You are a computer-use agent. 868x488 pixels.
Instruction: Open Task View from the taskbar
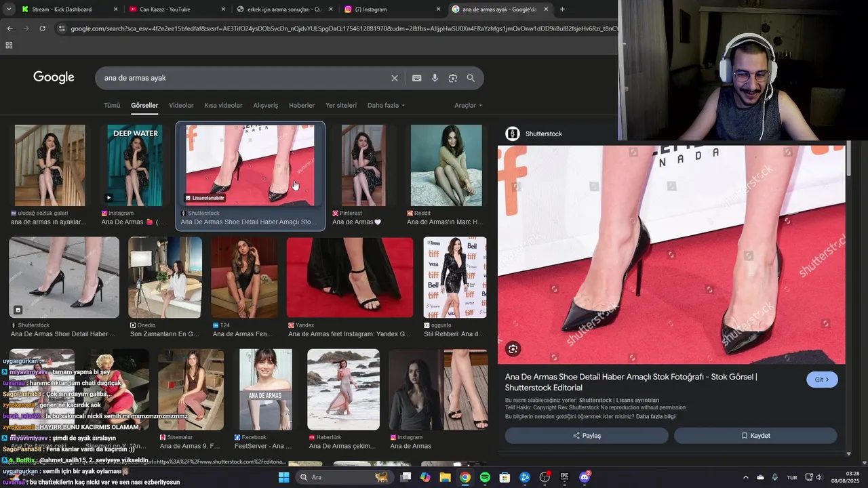tap(406, 477)
